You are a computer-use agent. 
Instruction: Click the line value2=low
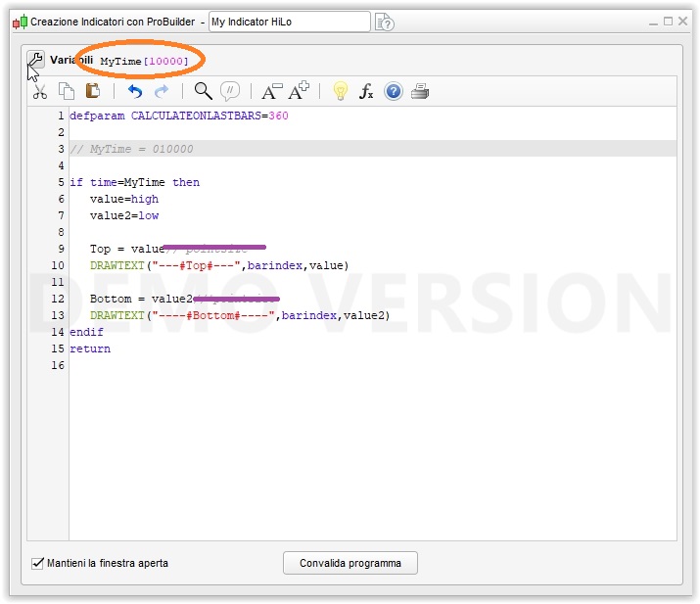(124, 215)
